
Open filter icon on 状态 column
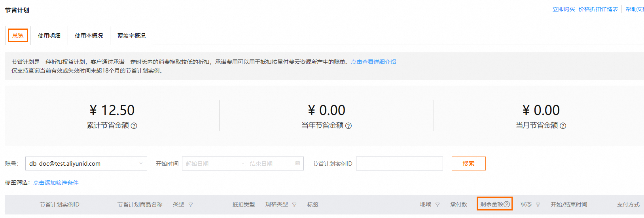(538, 205)
